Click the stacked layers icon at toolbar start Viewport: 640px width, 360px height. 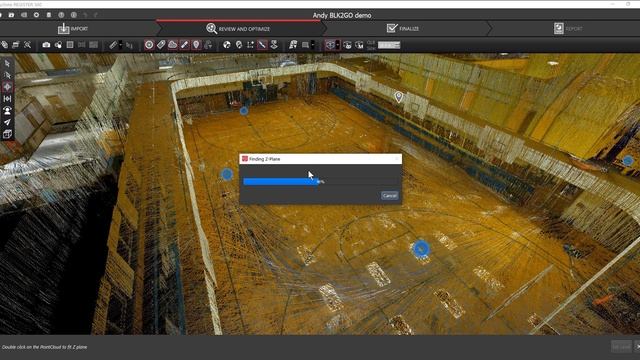pos(4,45)
